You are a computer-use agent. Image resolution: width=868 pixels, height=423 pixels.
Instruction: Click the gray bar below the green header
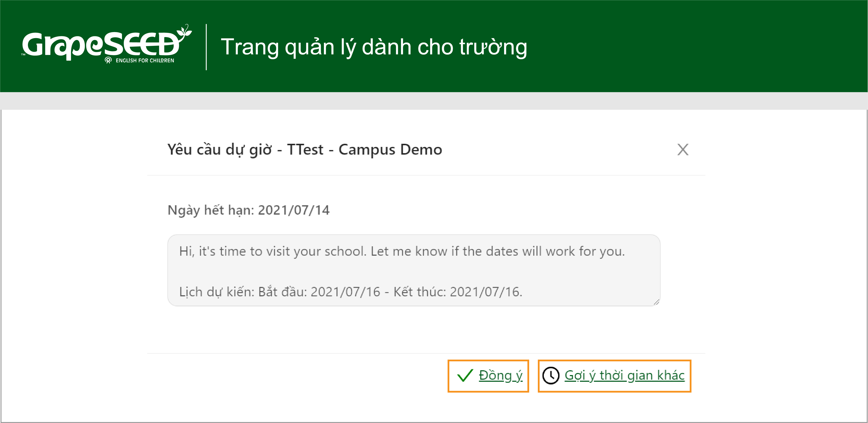point(434,101)
